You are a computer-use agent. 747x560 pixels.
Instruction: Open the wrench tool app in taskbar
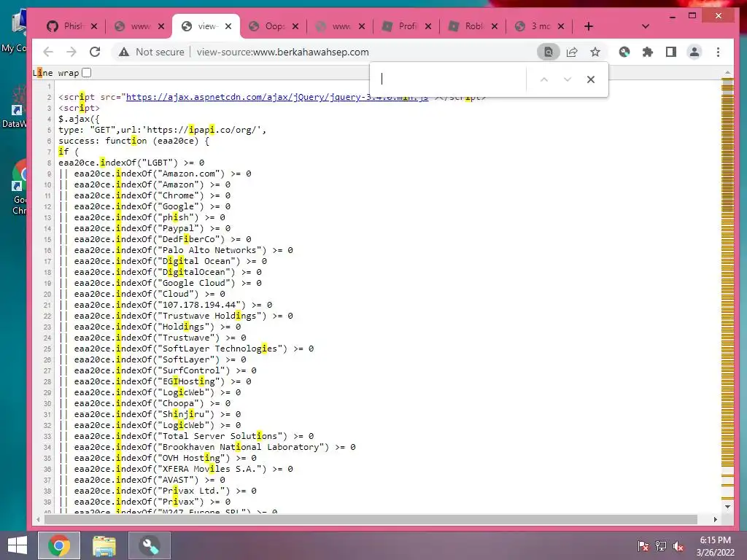150,545
